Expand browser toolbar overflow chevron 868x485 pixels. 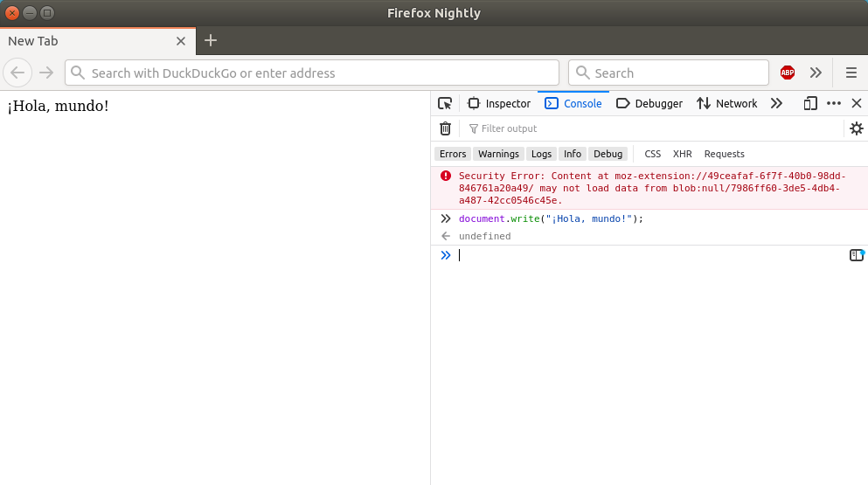(x=816, y=73)
